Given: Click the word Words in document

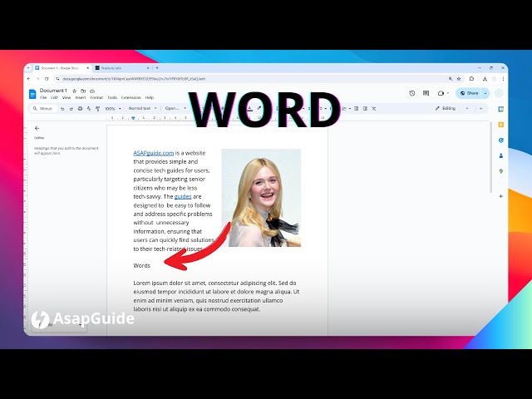Looking at the screenshot, I should (142, 266).
